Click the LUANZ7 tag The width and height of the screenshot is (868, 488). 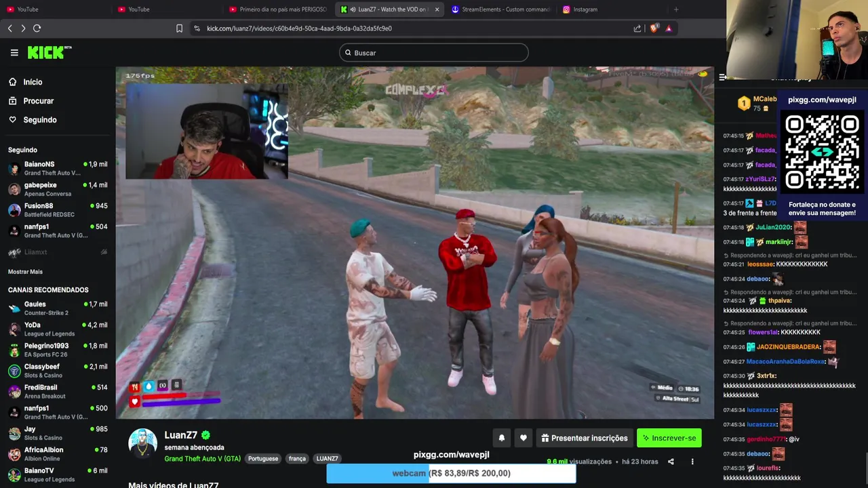pos(327,459)
